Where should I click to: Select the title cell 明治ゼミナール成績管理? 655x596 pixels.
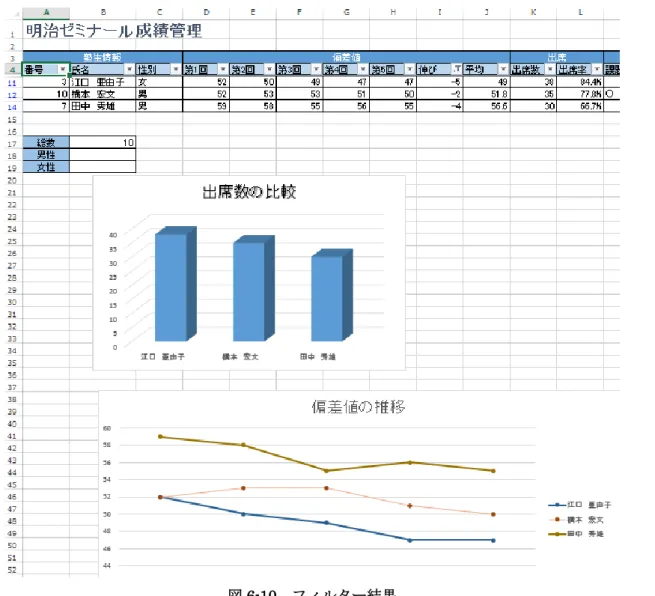tap(114, 31)
